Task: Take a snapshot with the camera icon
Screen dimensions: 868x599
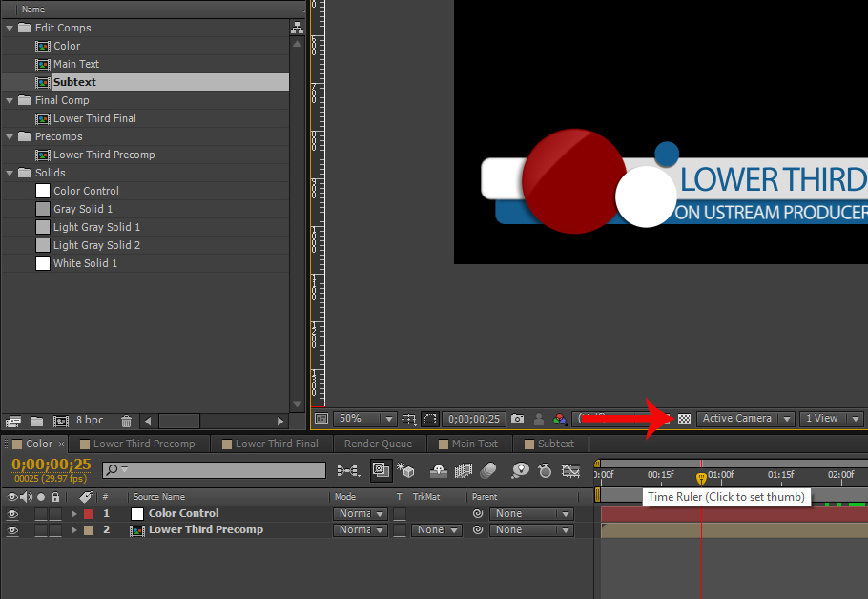Action: coord(518,419)
